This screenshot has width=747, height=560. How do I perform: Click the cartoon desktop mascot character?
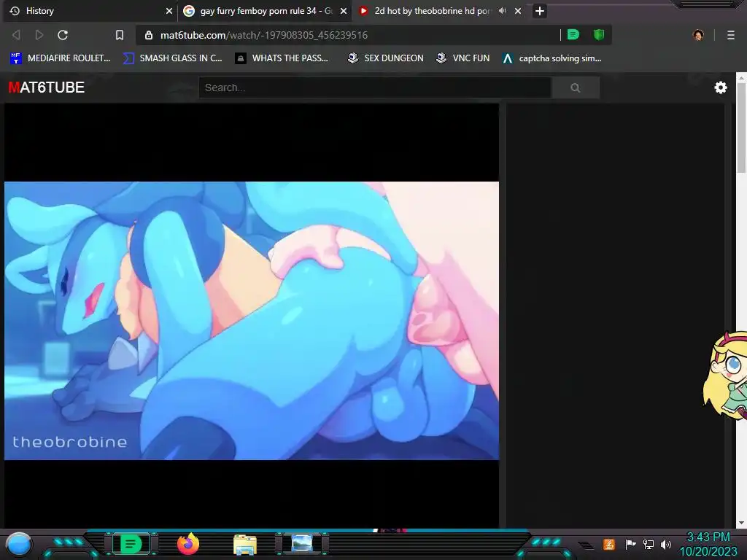tap(725, 376)
